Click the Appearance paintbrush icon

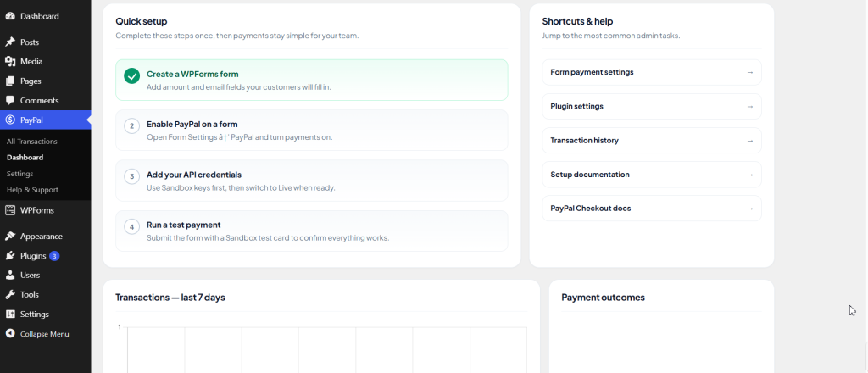tap(10, 237)
